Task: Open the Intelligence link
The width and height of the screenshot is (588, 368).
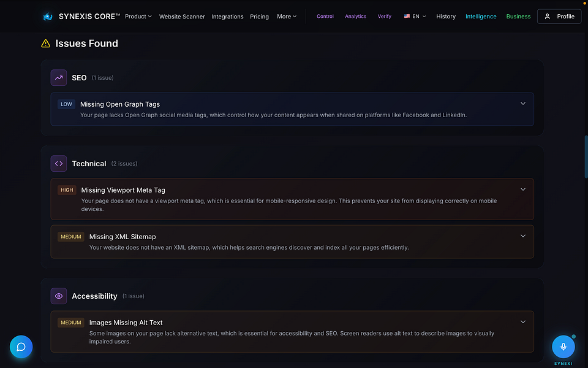Action: coord(481,17)
